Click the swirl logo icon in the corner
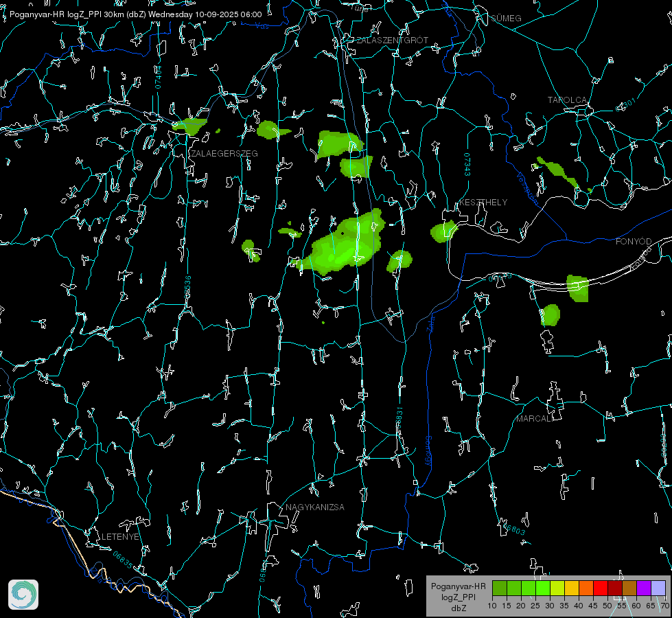672x618 pixels. pyautogui.click(x=23, y=595)
